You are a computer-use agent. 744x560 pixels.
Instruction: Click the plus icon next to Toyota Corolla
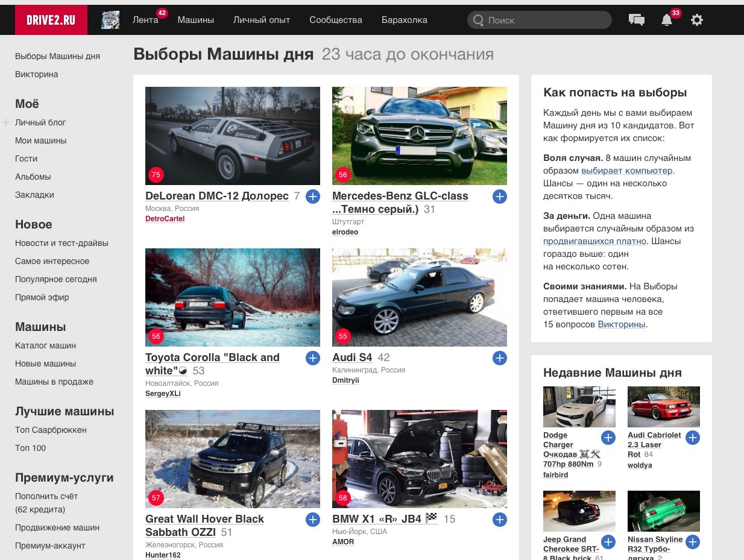tap(313, 358)
